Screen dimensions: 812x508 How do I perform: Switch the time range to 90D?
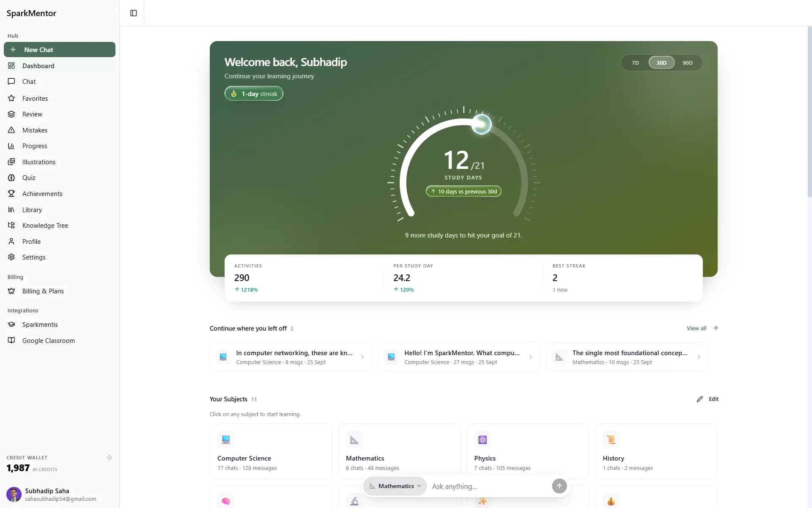click(688, 63)
